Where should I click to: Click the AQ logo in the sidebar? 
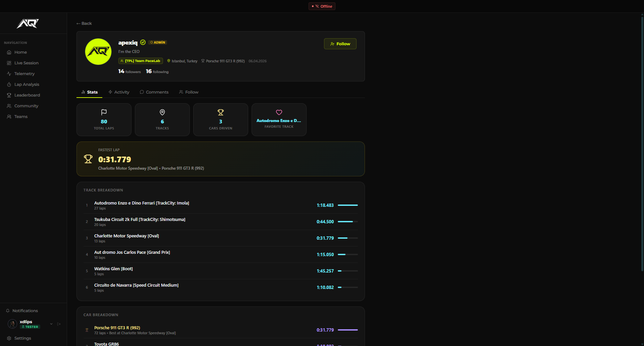(x=28, y=23)
